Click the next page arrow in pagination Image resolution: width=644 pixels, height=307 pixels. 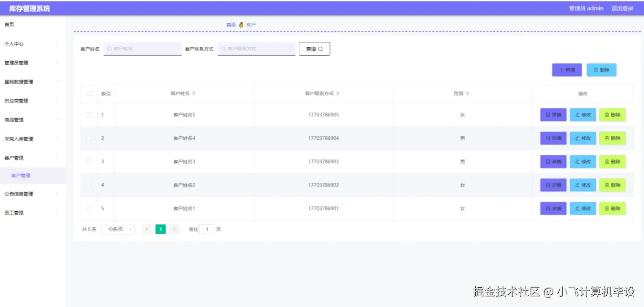(174, 229)
